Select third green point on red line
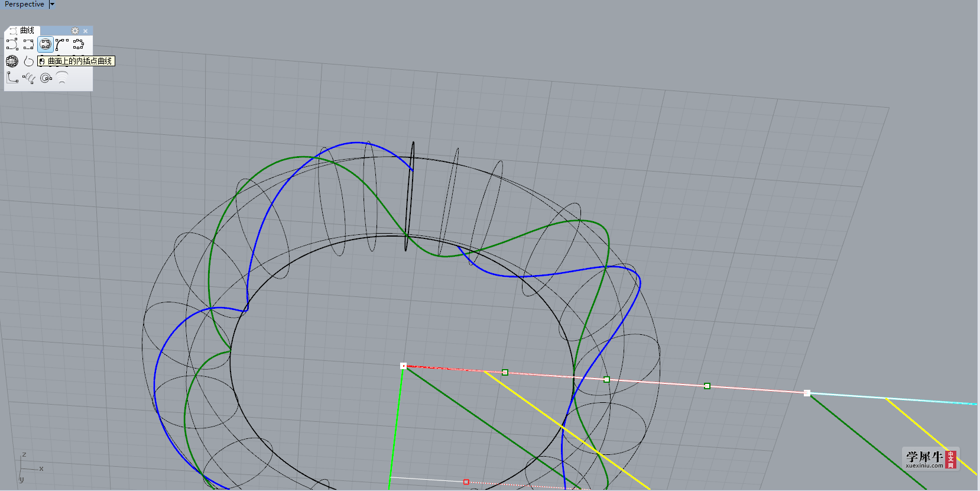Screen dimensions: 980x491 (707, 386)
